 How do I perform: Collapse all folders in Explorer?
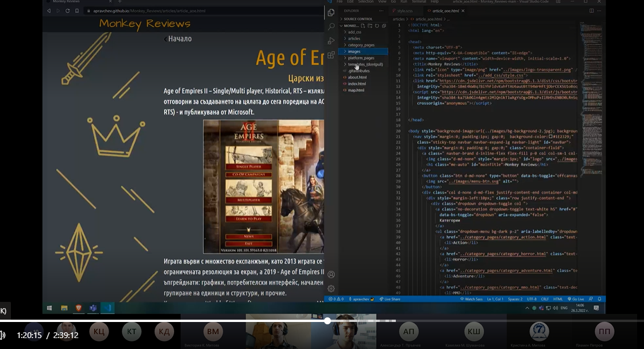(x=384, y=25)
